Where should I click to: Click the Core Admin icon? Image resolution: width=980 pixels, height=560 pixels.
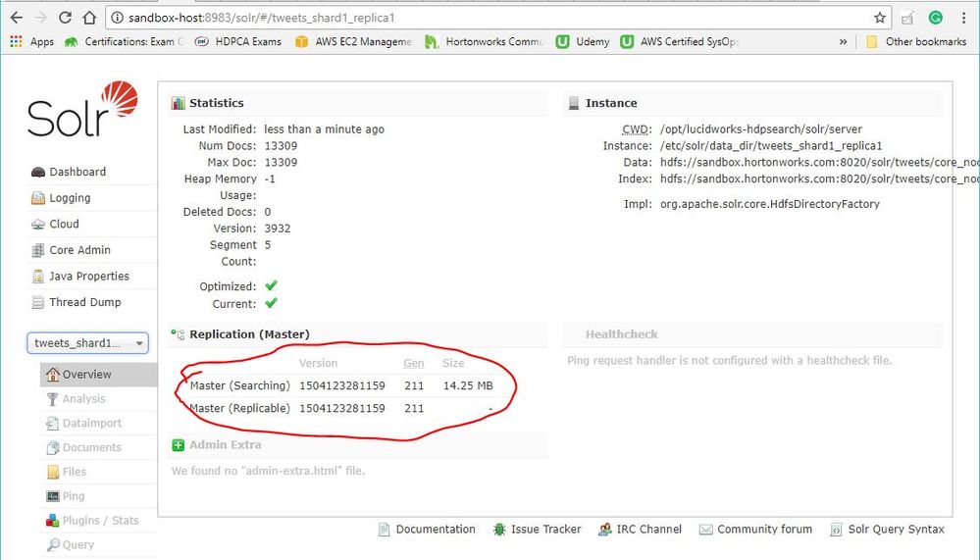click(38, 250)
